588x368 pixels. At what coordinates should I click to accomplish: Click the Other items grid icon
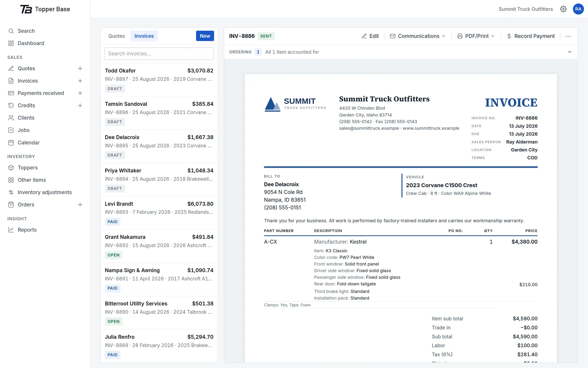point(11,180)
